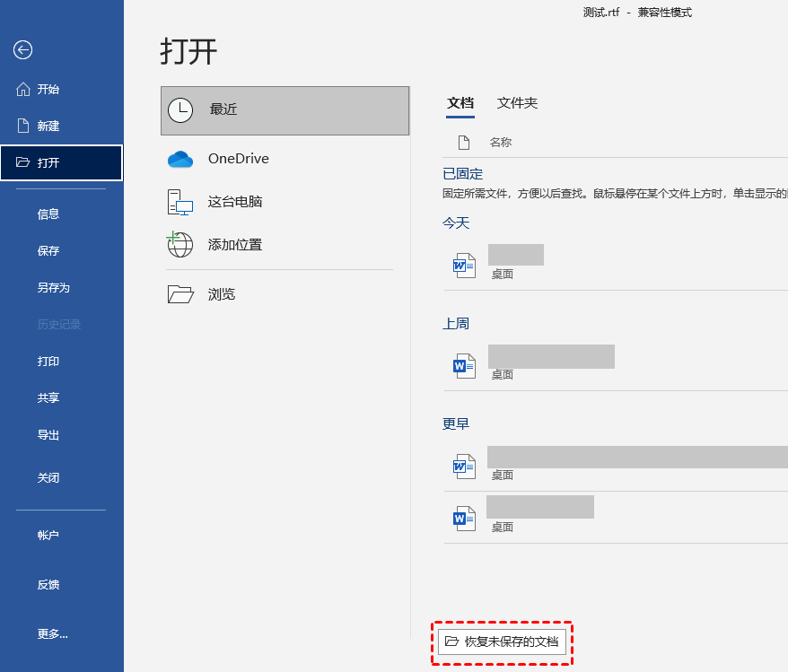This screenshot has width=788, height=672.
Task: Switch to the 文件夹 tab
Action: tap(517, 103)
